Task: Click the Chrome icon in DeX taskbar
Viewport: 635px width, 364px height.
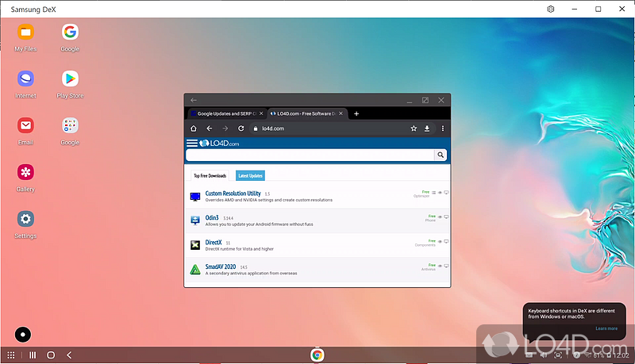Action: pyautogui.click(x=317, y=355)
